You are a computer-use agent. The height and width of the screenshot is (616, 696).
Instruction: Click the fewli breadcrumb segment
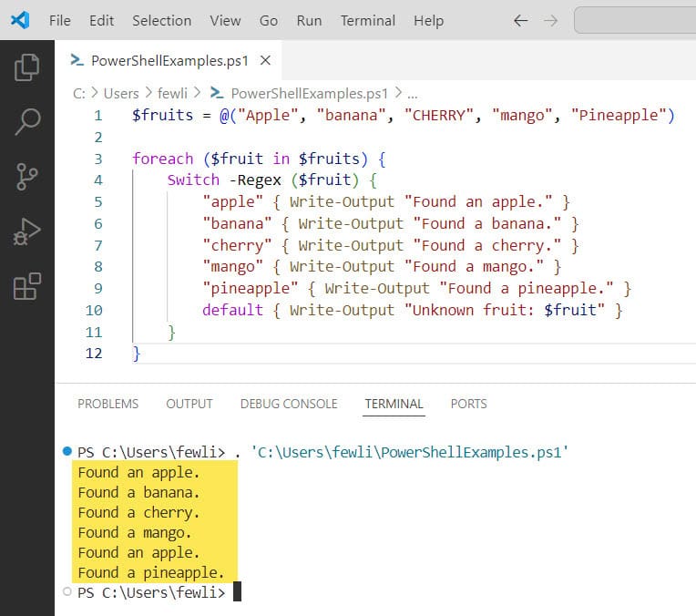(172, 93)
